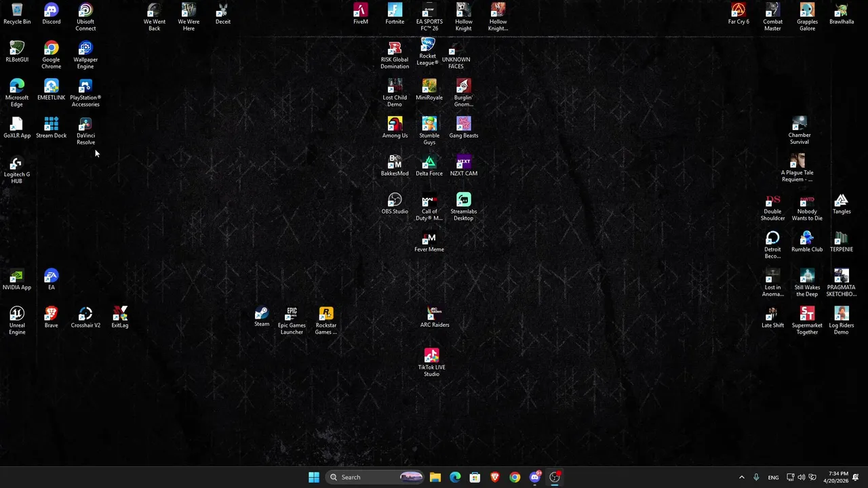This screenshot has height=488, width=868.
Task: Select the NVIDIA App shortcut
Action: tap(17, 279)
